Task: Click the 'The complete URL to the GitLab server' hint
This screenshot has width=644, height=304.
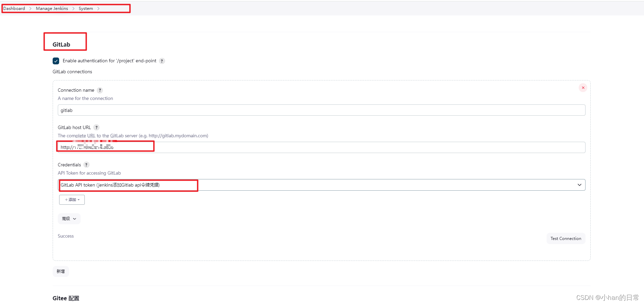Action: coord(133,136)
